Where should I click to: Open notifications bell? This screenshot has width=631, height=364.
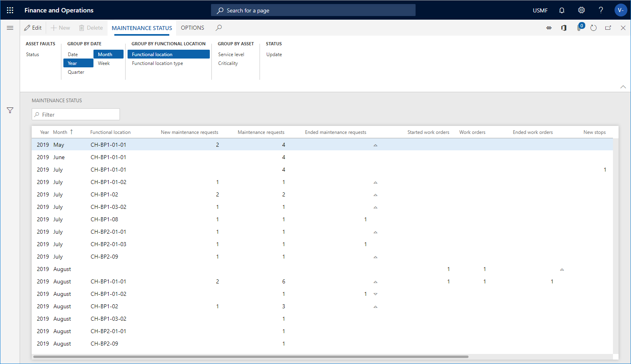(x=562, y=10)
